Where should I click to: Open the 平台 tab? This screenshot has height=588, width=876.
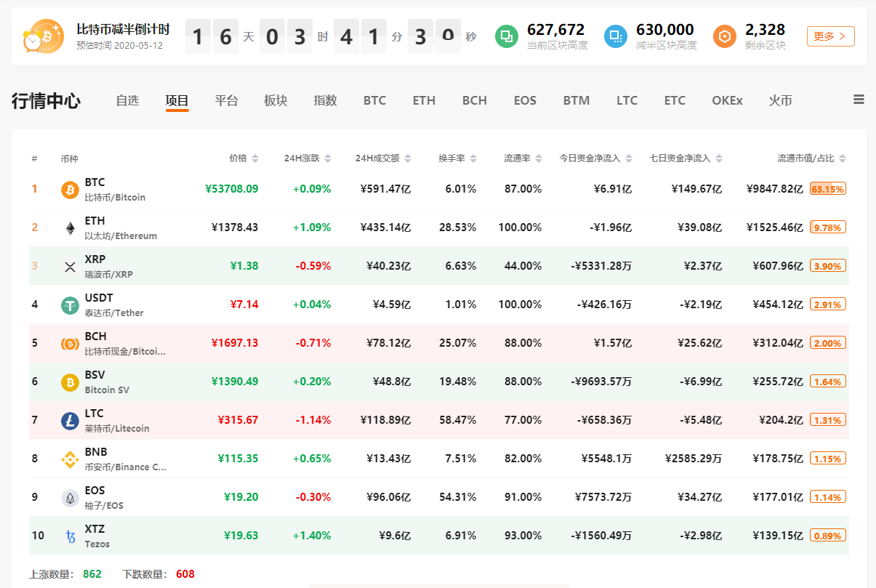tap(226, 100)
